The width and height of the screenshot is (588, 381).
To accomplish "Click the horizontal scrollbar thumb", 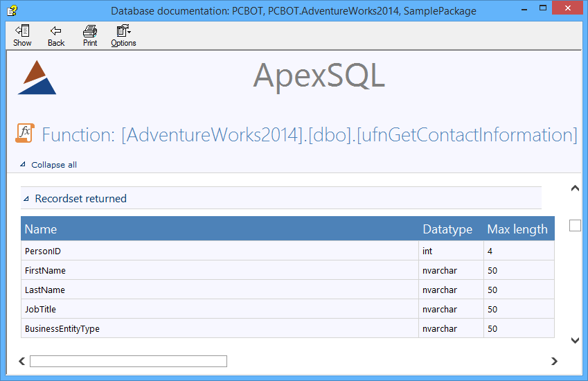I will (128, 361).
